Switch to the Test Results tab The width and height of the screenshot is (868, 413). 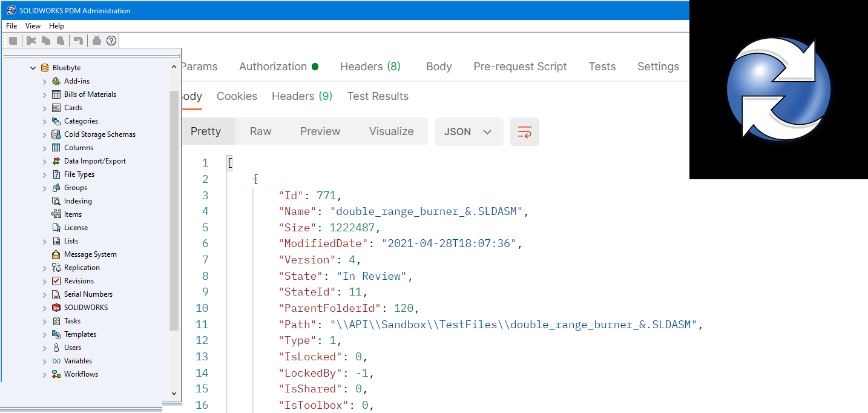click(x=378, y=96)
